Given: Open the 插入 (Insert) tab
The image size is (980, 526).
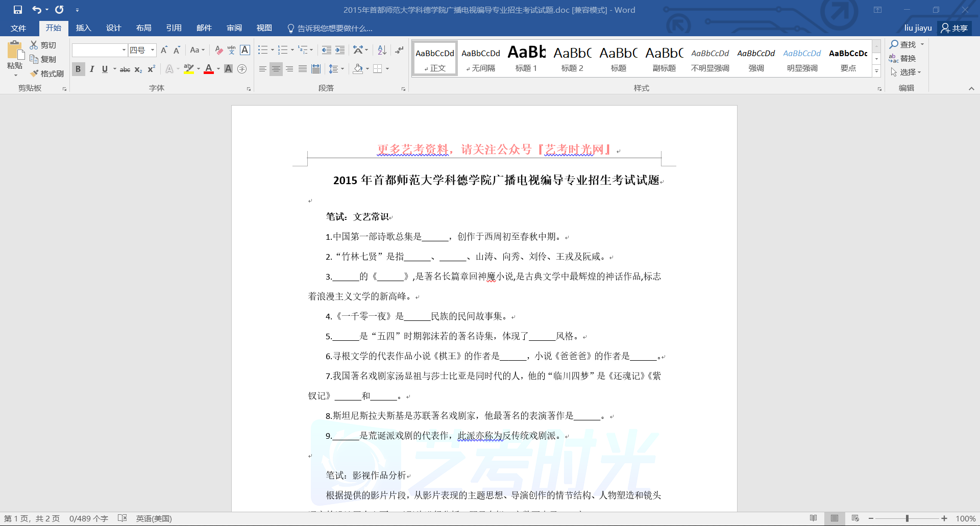Looking at the screenshot, I should coord(83,28).
